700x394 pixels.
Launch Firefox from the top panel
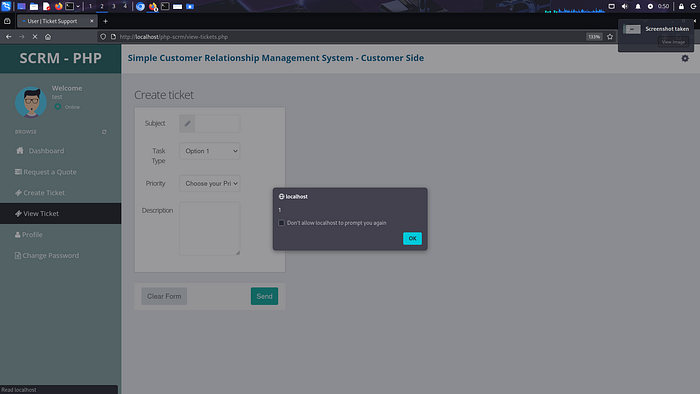tap(58, 7)
